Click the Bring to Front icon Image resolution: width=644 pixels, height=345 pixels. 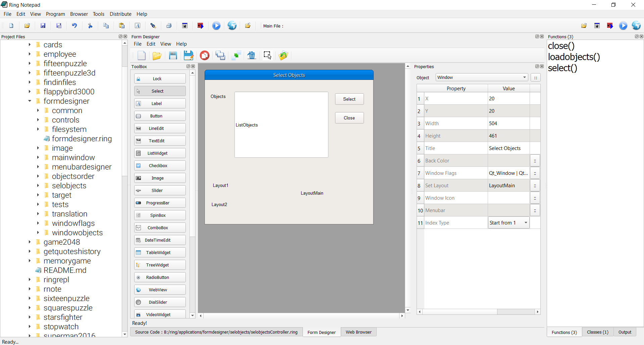220,55
